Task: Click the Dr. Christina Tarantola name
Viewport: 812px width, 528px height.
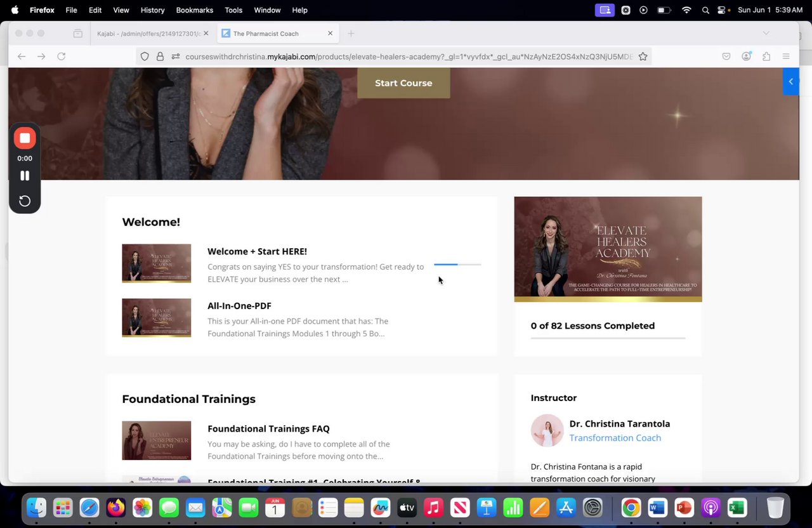Action: click(619, 424)
